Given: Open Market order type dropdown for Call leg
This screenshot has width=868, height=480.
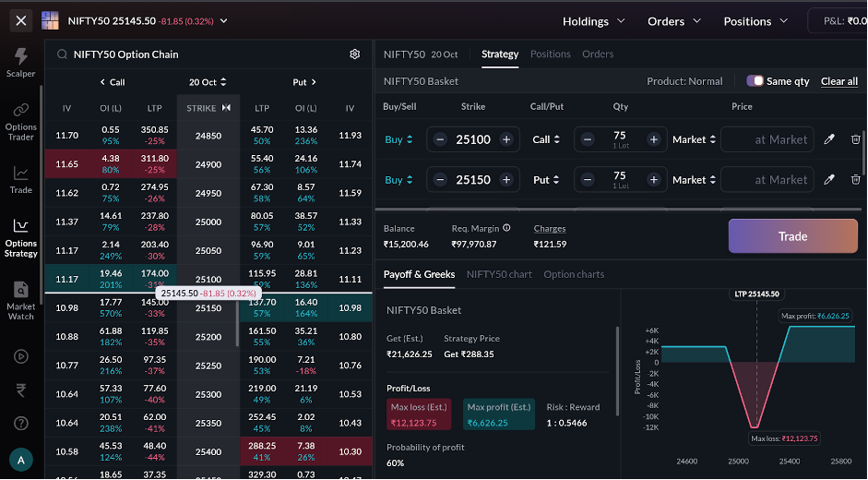Looking at the screenshot, I should tap(695, 139).
